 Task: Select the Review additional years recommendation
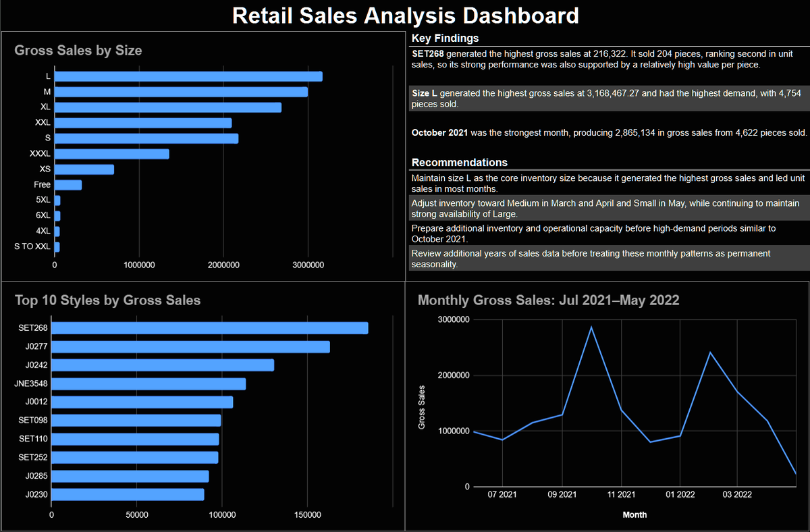tap(608, 259)
